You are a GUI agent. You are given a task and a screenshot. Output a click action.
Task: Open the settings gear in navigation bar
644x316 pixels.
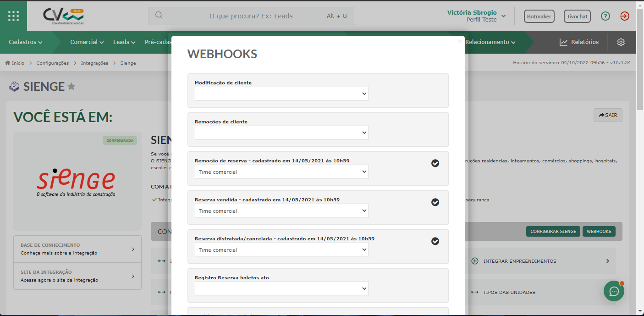coord(621,42)
